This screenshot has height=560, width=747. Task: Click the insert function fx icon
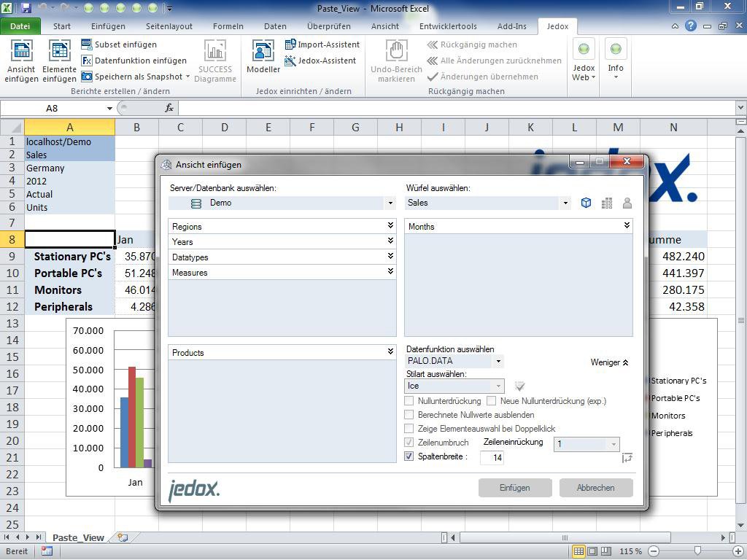pos(169,108)
